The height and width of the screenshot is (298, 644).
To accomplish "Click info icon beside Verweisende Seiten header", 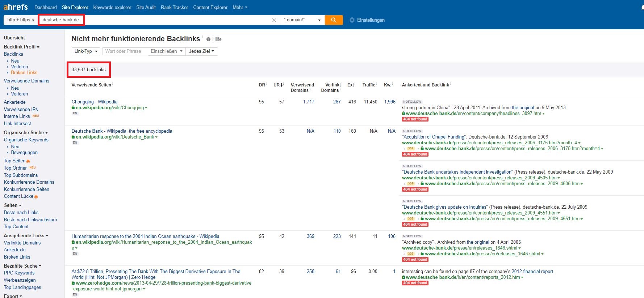I will (112, 84).
